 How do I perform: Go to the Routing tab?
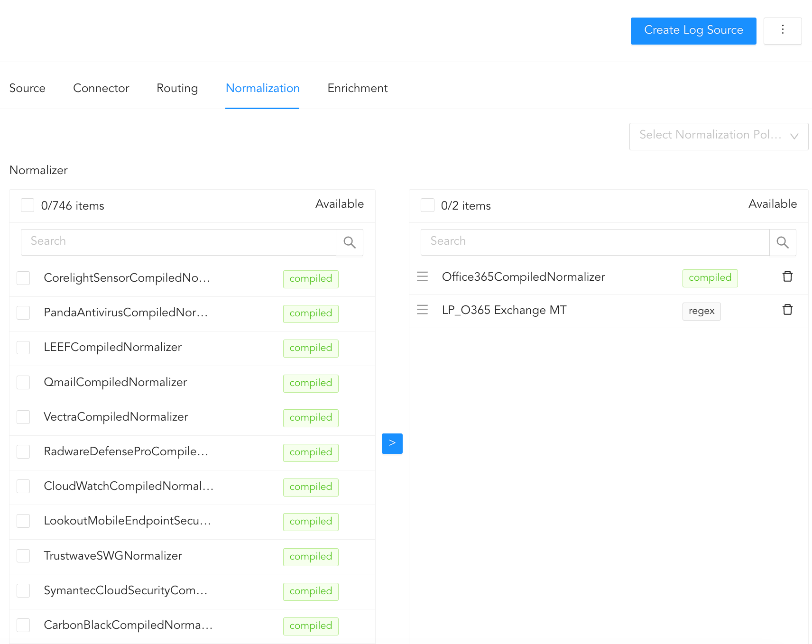[177, 88]
